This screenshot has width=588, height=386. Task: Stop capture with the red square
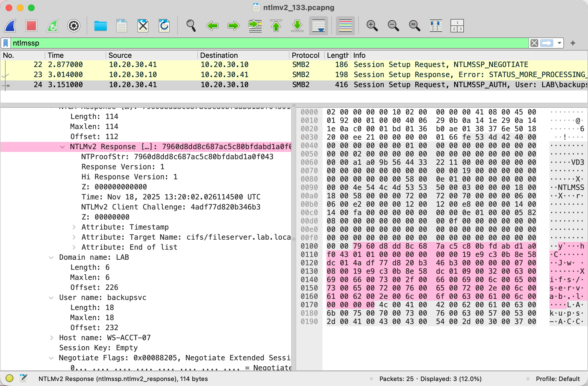(31, 26)
